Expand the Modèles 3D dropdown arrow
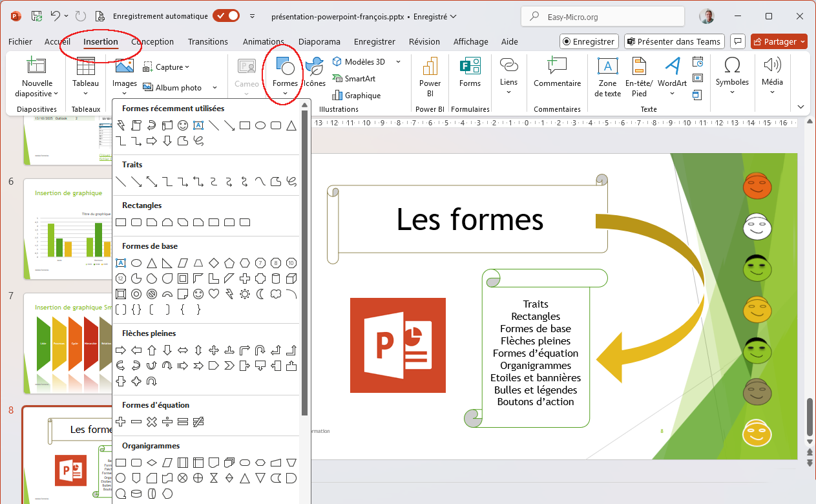The image size is (816, 504). [x=398, y=62]
